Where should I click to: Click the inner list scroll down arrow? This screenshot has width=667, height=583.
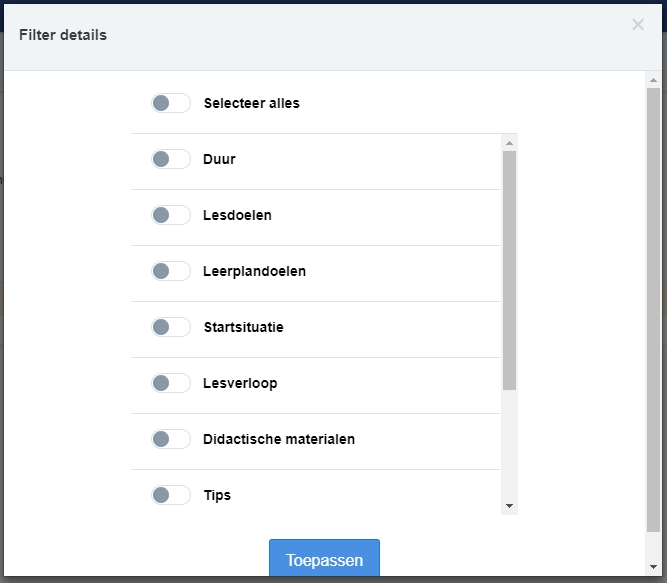[x=509, y=506]
